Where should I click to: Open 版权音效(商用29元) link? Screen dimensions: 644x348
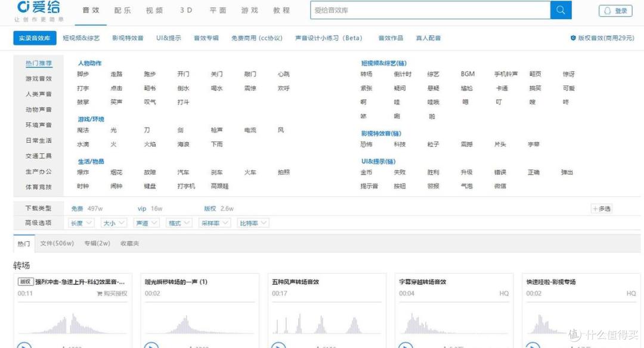pos(606,38)
